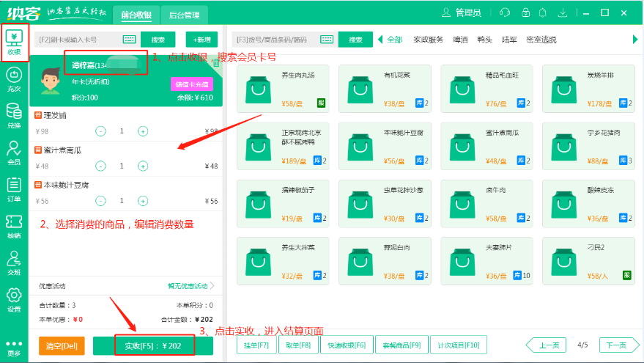This screenshot has height=363, width=644.
Task: Open the notification bell icon
Action: [x=542, y=12]
